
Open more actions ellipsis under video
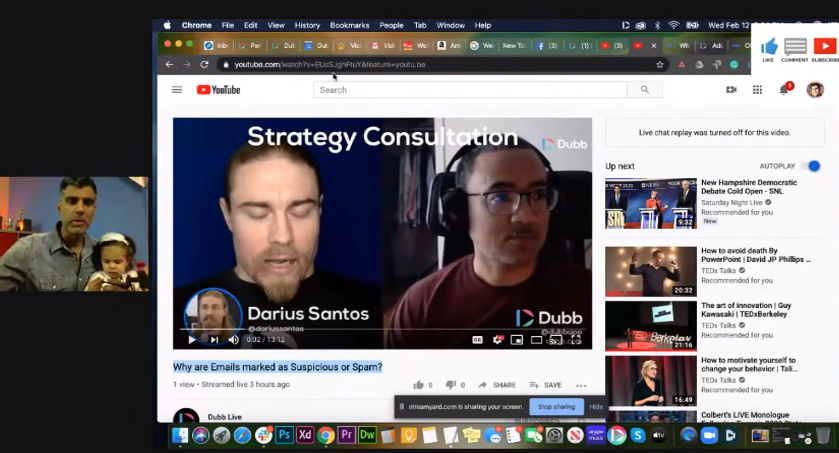pyautogui.click(x=581, y=385)
